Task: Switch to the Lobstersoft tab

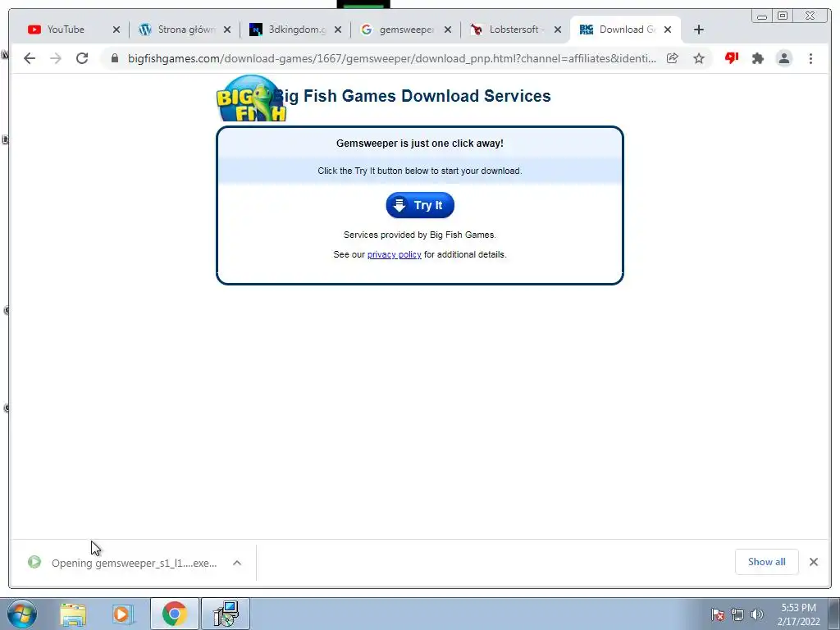Action: [x=510, y=30]
